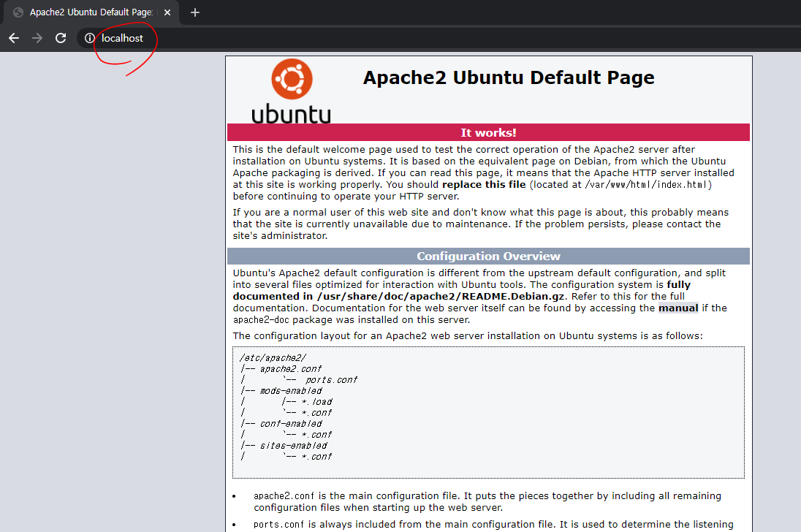801x532 pixels.
Task: Open a new tab with plus button
Action: tap(194, 12)
